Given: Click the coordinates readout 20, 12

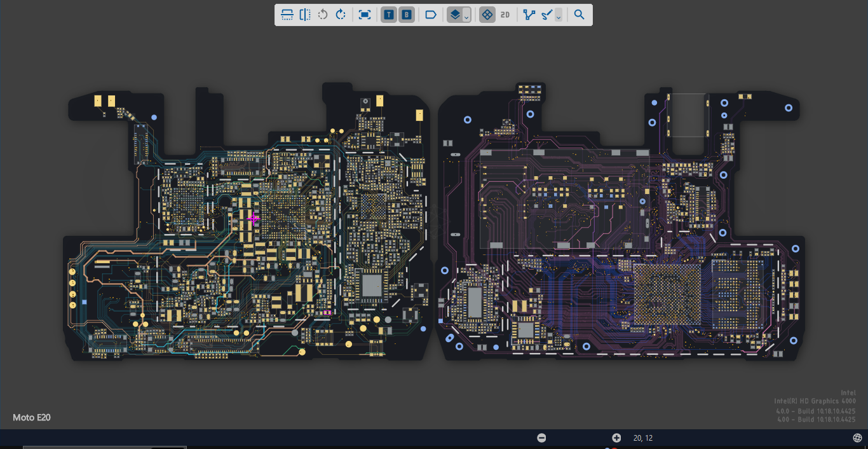Looking at the screenshot, I should [x=643, y=438].
